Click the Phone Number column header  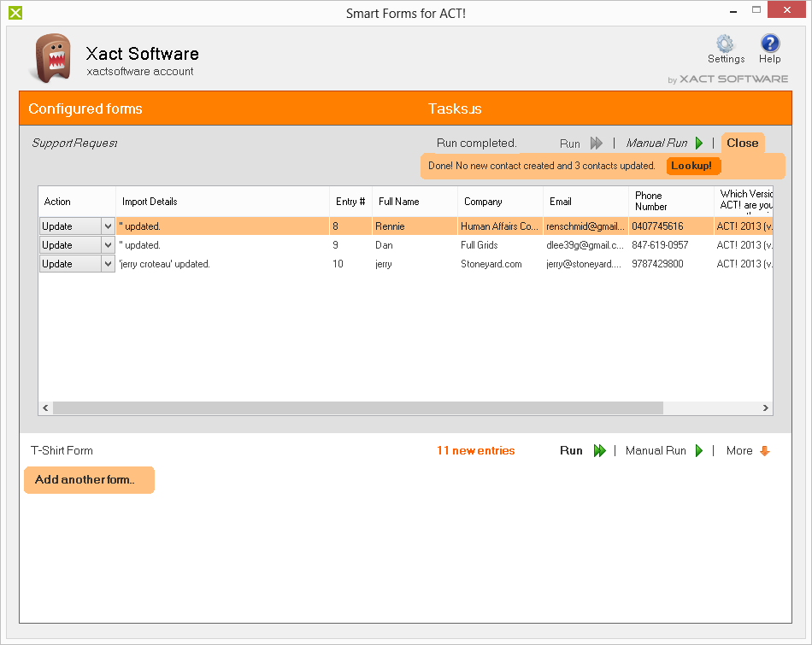(671, 202)
